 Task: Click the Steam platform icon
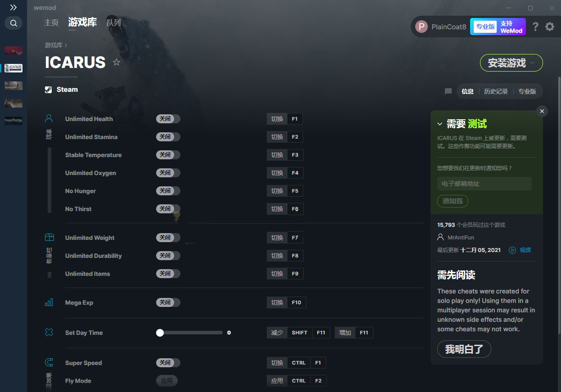(x=49, y=90)
